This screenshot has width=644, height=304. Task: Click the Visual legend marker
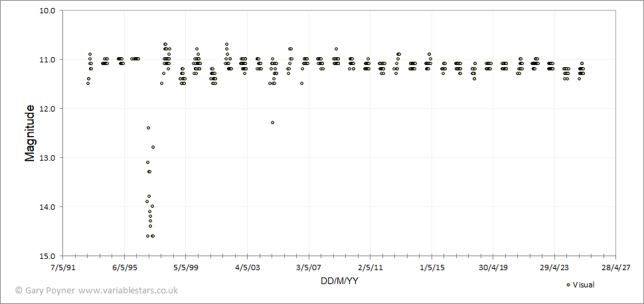click(x=568, y=285)
